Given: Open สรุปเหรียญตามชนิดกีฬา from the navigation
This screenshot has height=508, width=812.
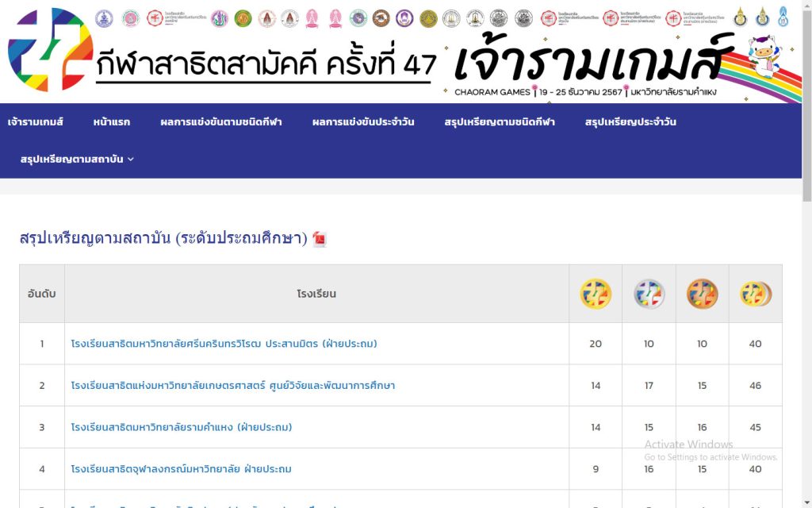Looking at the screenshot, I should click(499, 122).
